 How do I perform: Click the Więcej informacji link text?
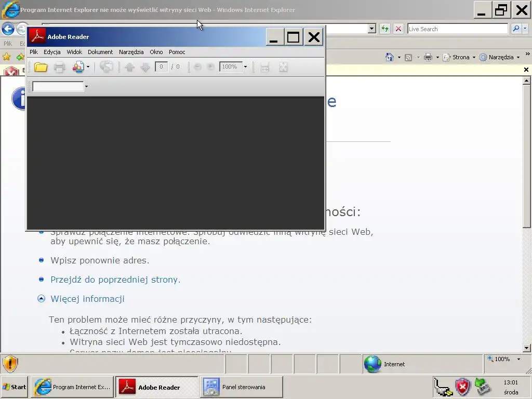coord(87,299)
